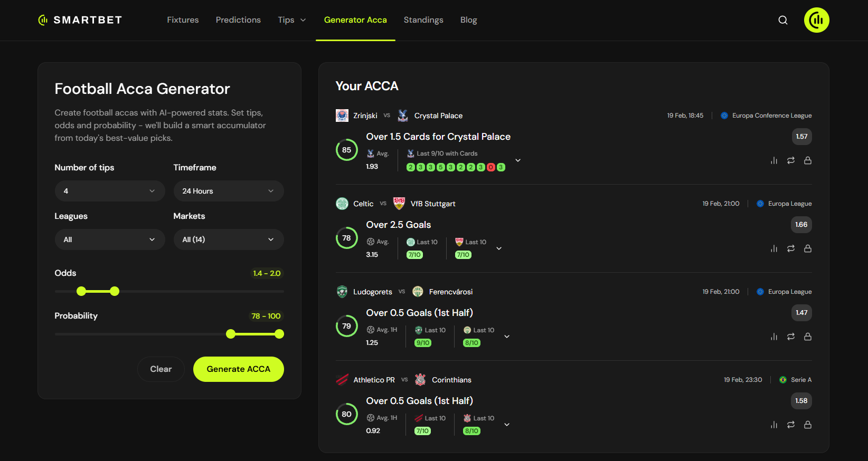Image resolution: width=868 pixels, height=461 pixels.
Task: Open the Leagues dropdown
Action: (x=110, y=239)
